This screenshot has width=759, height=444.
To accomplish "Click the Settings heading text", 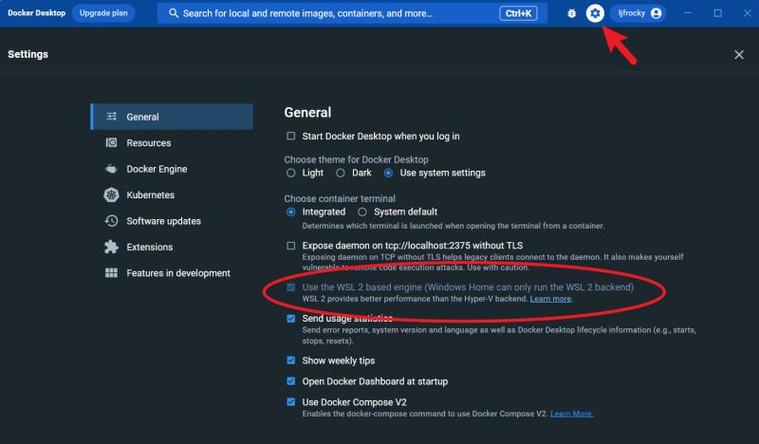I will (x=28, y=54).
